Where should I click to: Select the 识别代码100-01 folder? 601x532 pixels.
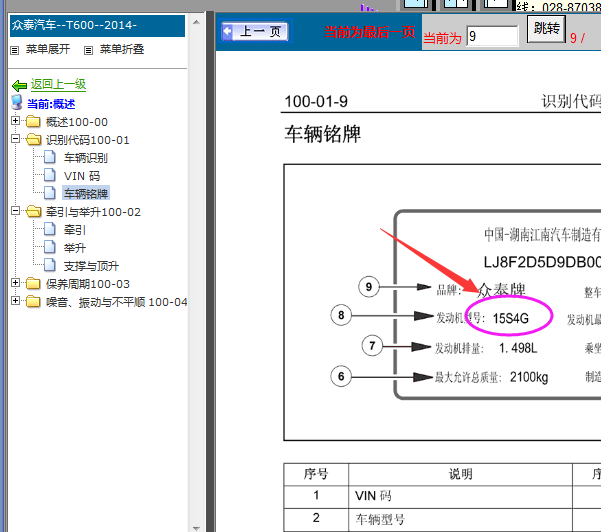pos(87,140)
